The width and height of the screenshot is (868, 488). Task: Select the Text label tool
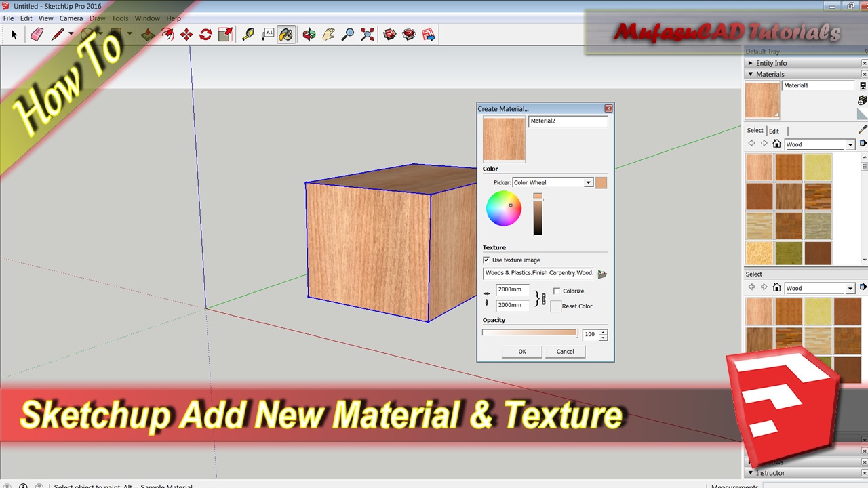click(x=267, y=35)
